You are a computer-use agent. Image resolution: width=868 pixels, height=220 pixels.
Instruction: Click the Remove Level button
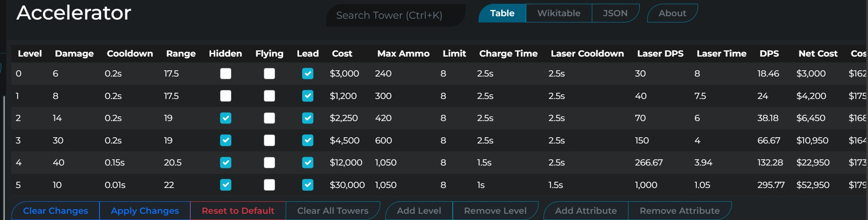point(495,211)
